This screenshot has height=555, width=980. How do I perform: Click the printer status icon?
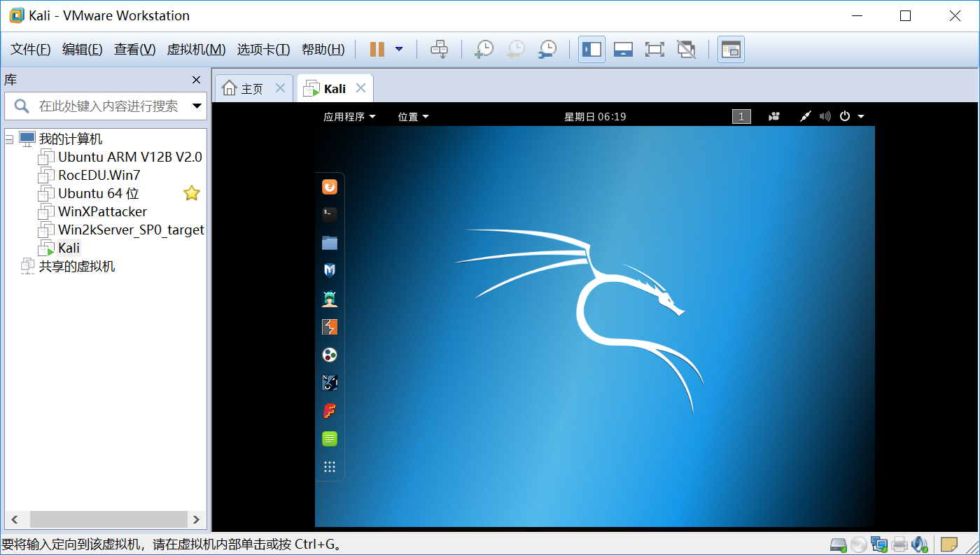click(x=900, y=545)
